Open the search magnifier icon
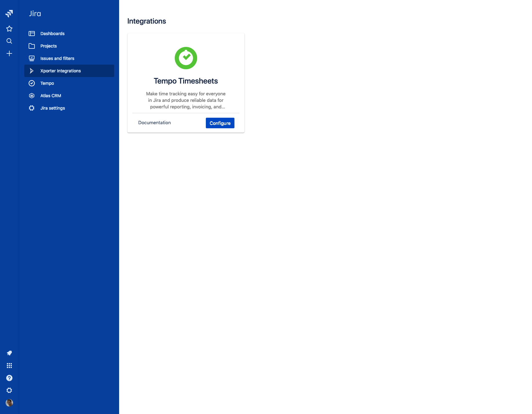This screenshot has height=414, width=532. pos(9,41)
